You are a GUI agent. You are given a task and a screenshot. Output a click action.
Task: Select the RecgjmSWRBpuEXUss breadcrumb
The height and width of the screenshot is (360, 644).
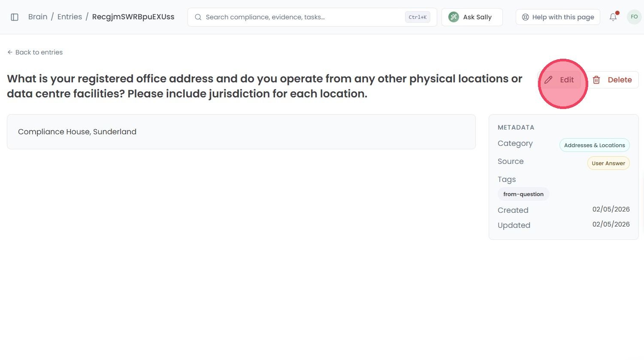click(x=133, y=17)
